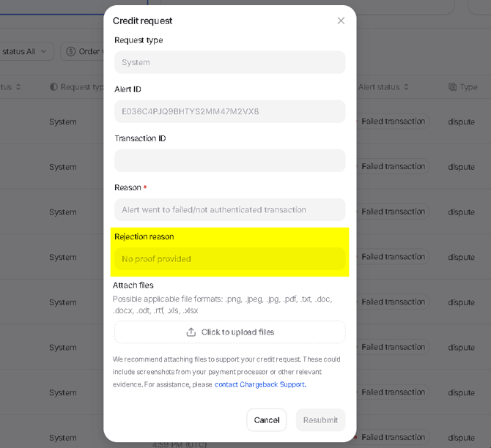This screenshot has width=491, height=448.
Task: Select the Type column header
Action: pyautogui.click(x=468, y=87)
